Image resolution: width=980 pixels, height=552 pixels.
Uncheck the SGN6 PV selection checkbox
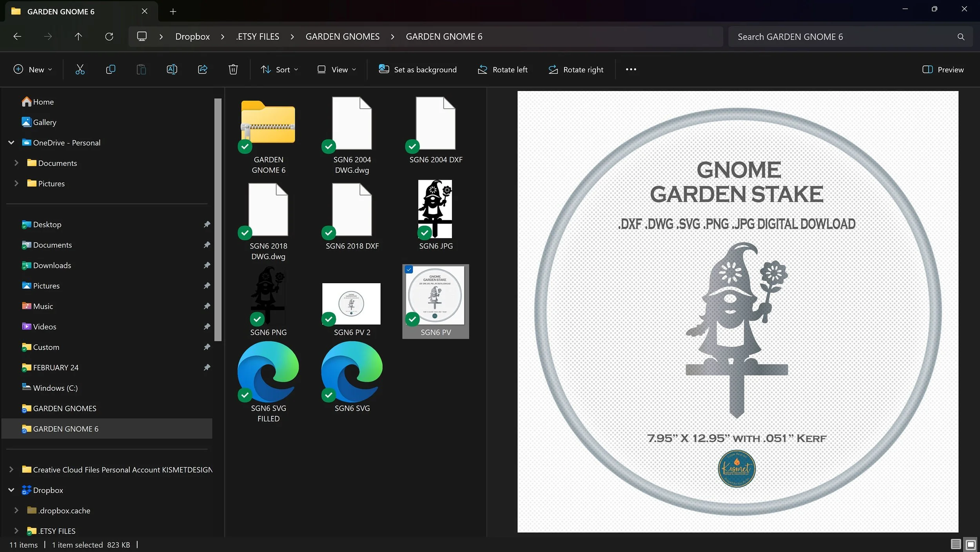click(409, 270)
